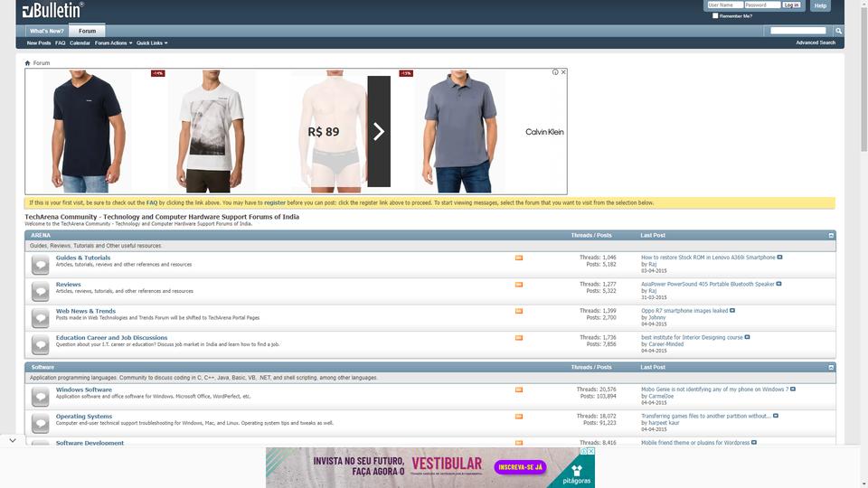
Task: Click the FAQ link in the yellow notice
Action: coord(152,203)
